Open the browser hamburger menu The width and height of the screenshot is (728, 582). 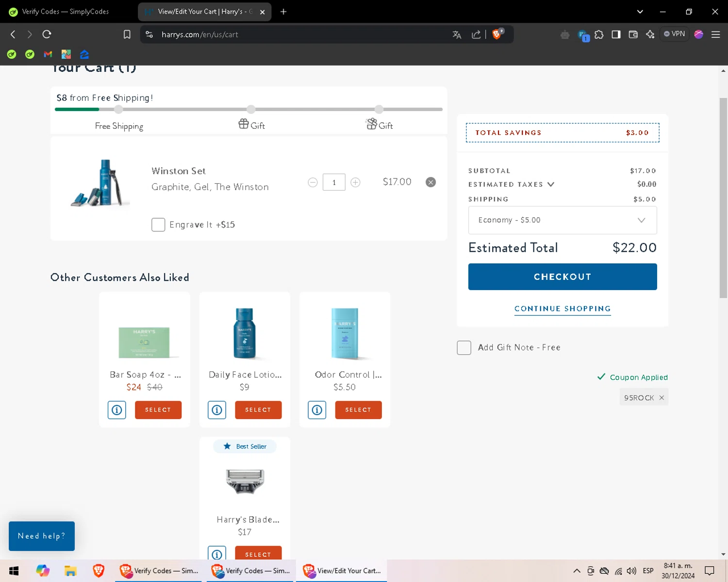pos(715,34)
